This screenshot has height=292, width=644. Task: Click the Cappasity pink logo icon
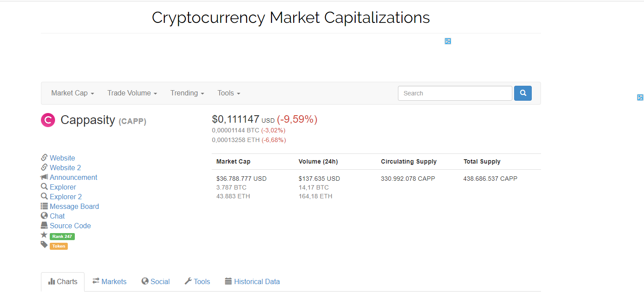[x=48, y=120]
